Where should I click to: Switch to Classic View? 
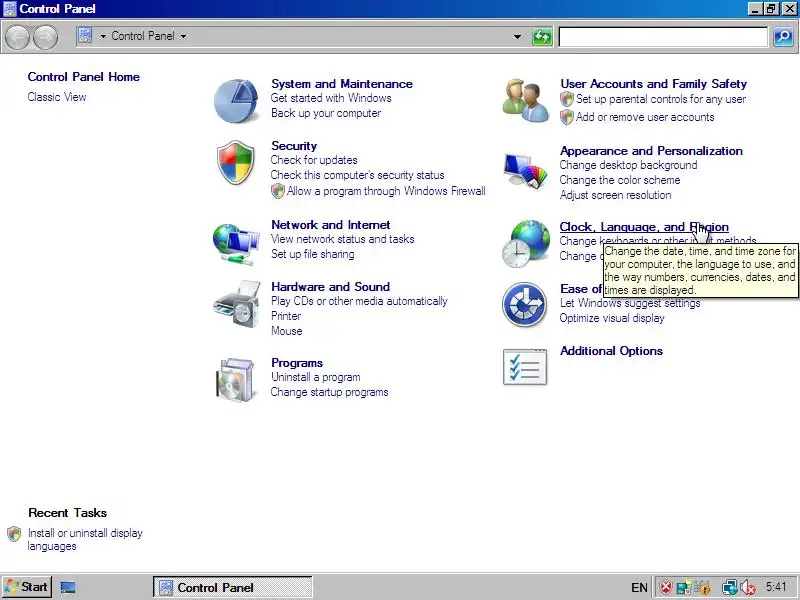tap(57, 97)
